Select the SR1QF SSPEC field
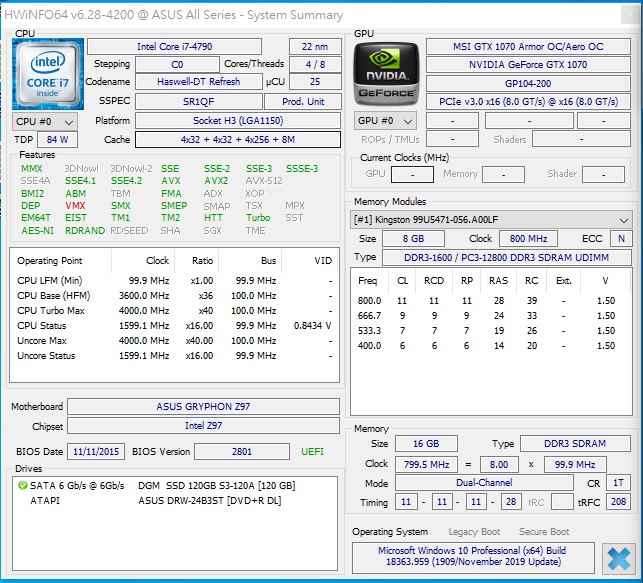 point(198,101)
